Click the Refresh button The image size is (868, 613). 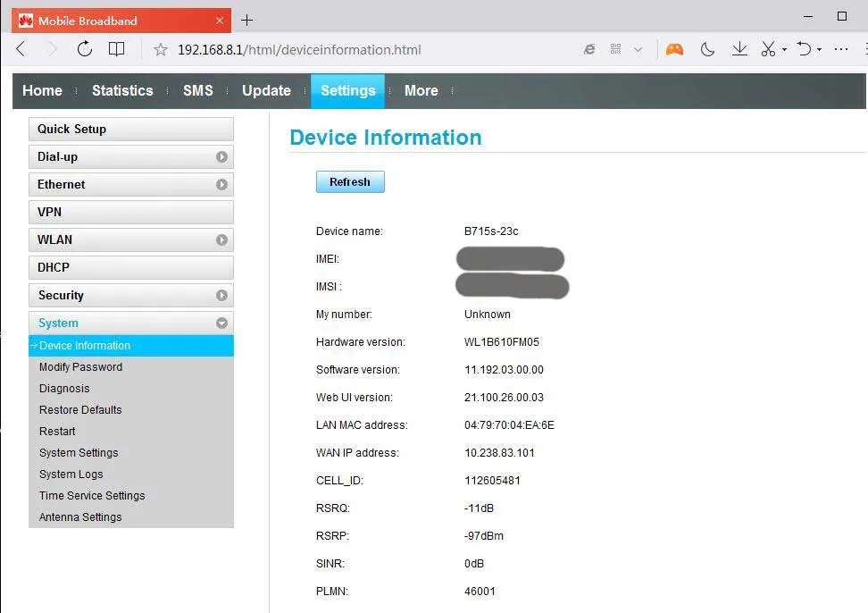point(350,181)
